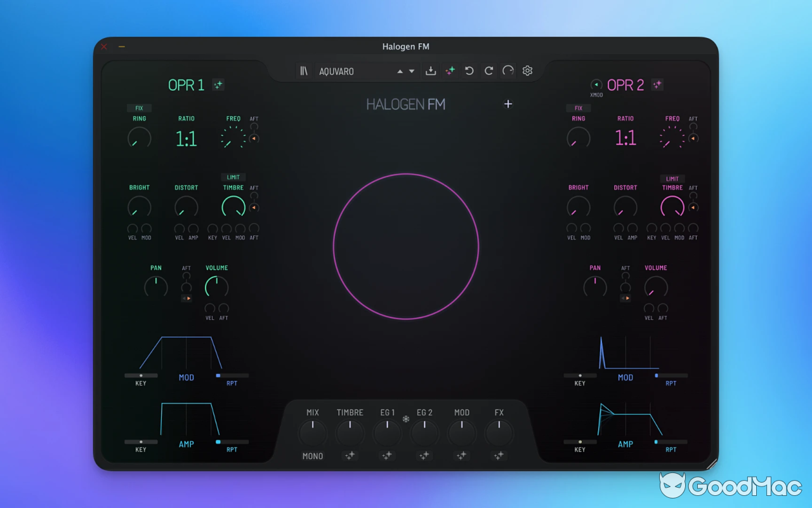Toggle MONO mode under the MIX knob
Viewport: 812px width, 508px height.
point(312,455)
